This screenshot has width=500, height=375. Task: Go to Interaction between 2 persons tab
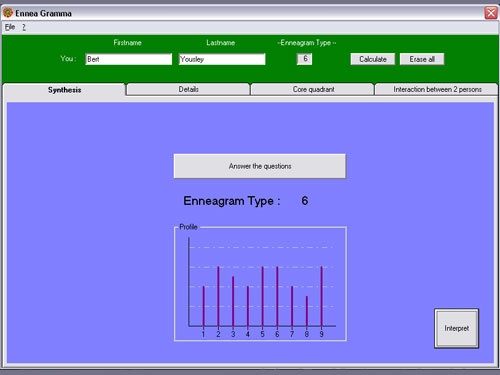pyautogui.click(x=437, y=89)
